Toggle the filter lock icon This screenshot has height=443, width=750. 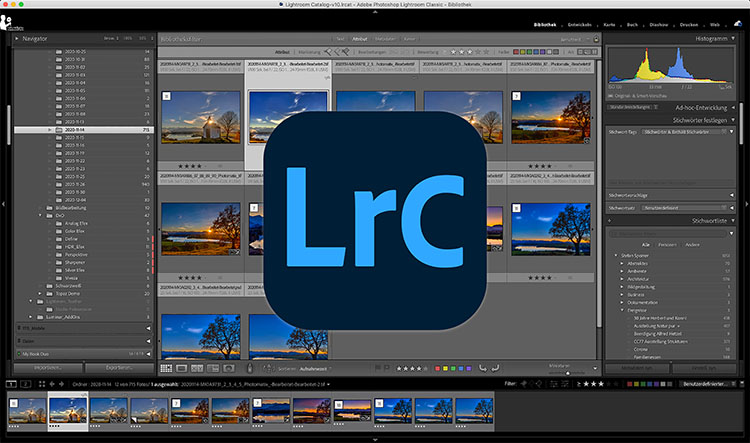[x=596, y=39]
